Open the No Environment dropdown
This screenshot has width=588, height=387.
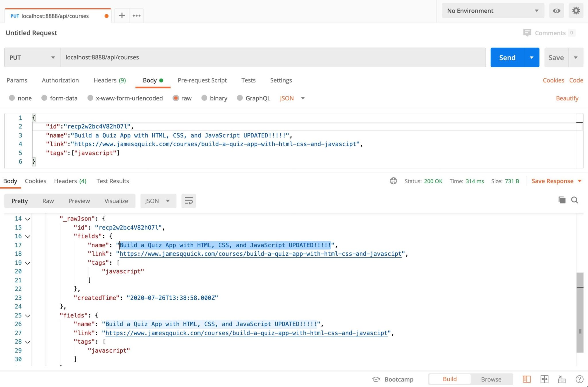coord(492,11)
